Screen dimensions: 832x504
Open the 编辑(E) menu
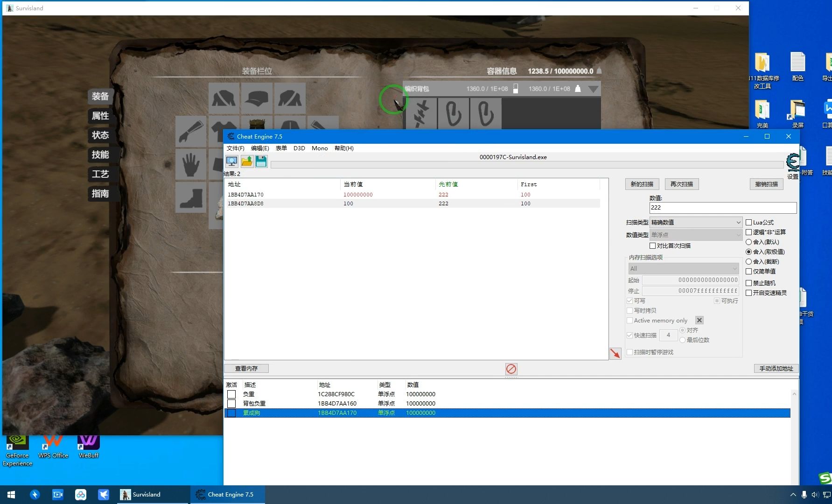(260, 148)
